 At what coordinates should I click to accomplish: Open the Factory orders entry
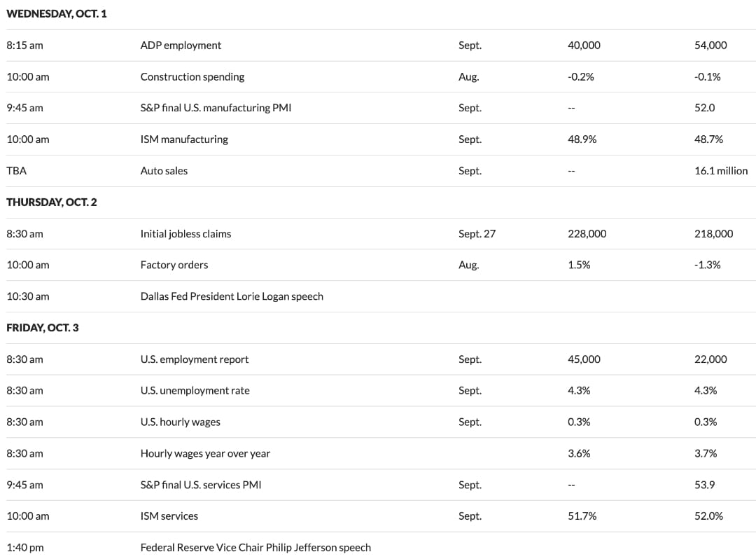[174, 265]
